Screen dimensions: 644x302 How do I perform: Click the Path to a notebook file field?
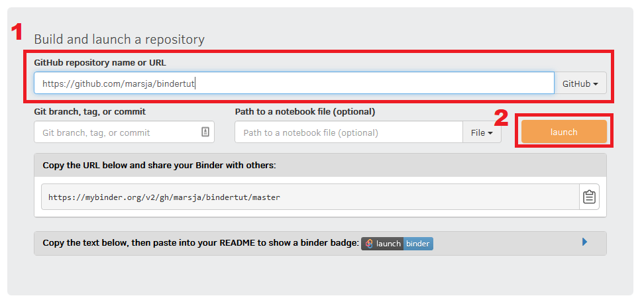(x=349, y=132)
